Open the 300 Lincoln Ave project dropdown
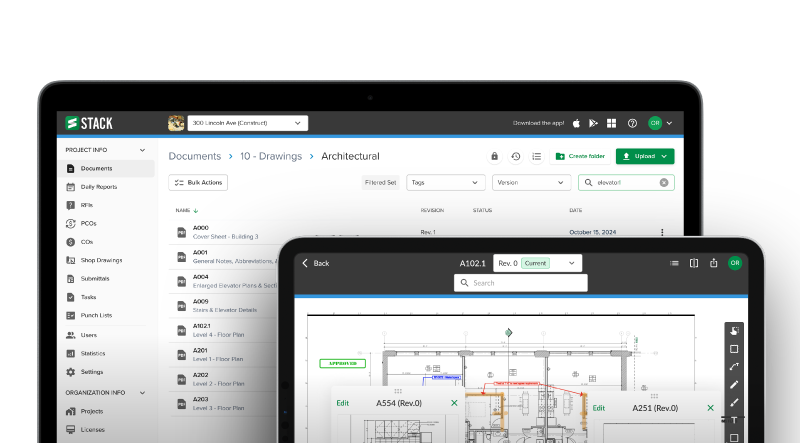Viewport: 800px width, 443px height. click(247, 123)
